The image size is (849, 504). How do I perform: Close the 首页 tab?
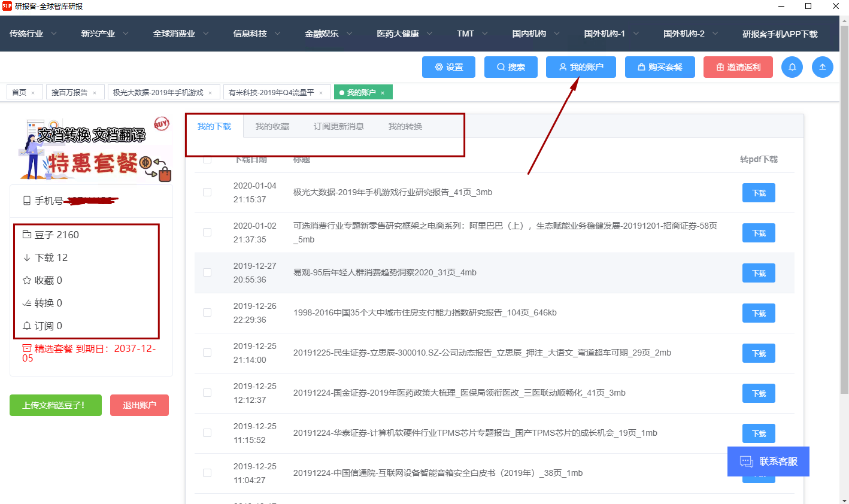pyautogui.click(x=33, y=93)
